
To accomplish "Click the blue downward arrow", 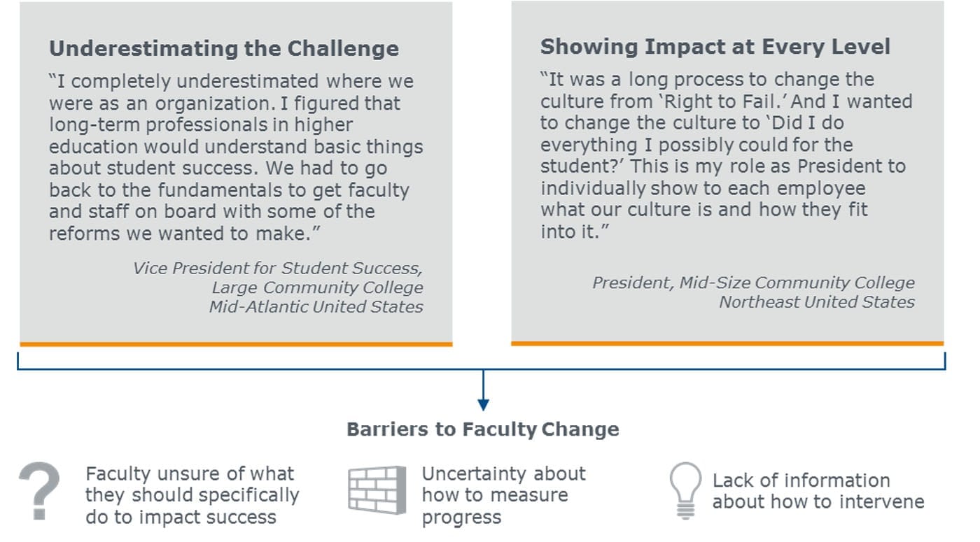I will [x=483, y=391].
